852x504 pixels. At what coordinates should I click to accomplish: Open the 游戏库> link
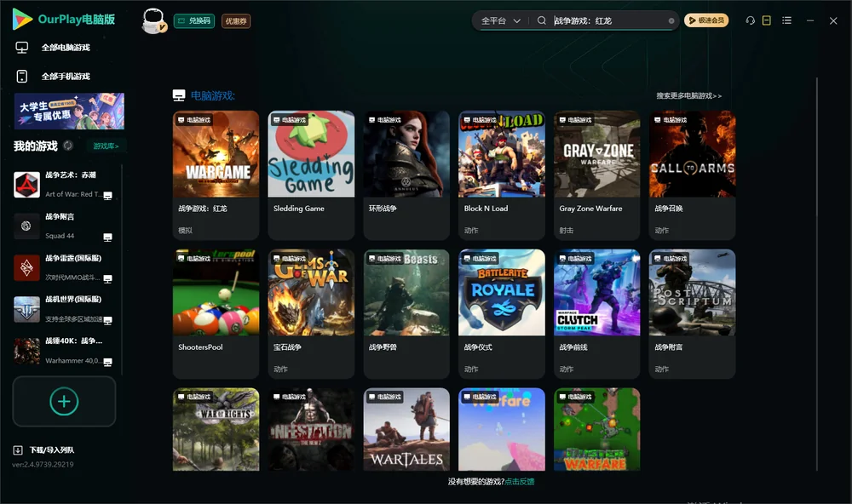[106, 146]
